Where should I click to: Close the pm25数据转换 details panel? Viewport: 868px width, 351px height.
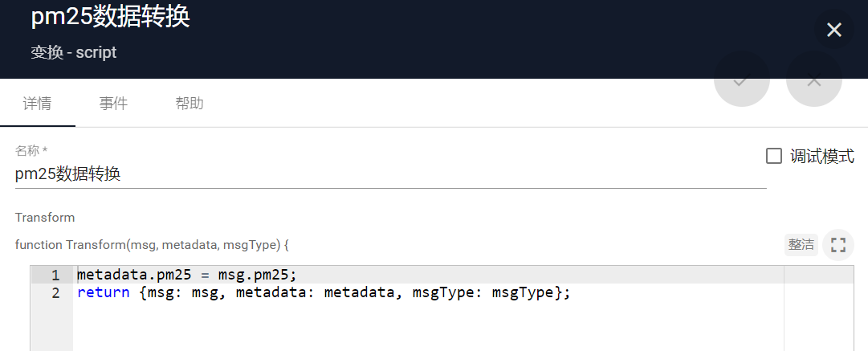point(833,30)
